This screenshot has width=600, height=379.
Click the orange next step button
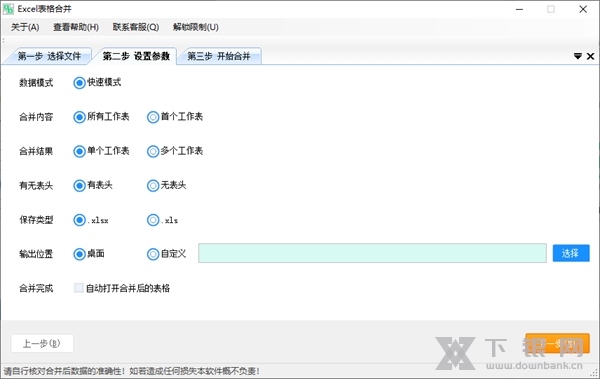557,343
